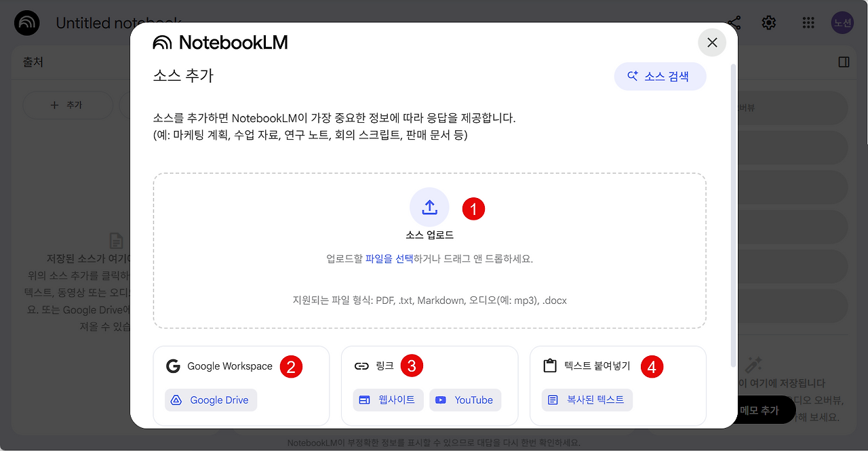868x451 pixels.
Task: Click the NotebookLM logo in the dialog
Action: point(220,43)
